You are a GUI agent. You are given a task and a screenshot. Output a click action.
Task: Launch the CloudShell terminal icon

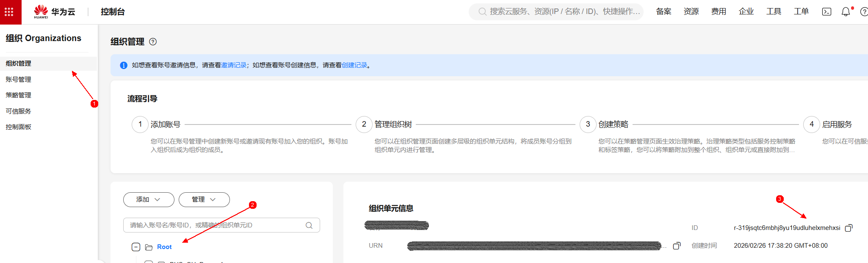click(827, 12)
